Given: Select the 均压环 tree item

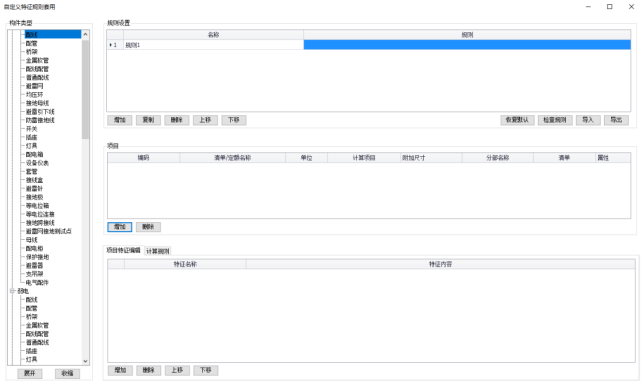Looking at the screenshot, I should pos(34,95).
